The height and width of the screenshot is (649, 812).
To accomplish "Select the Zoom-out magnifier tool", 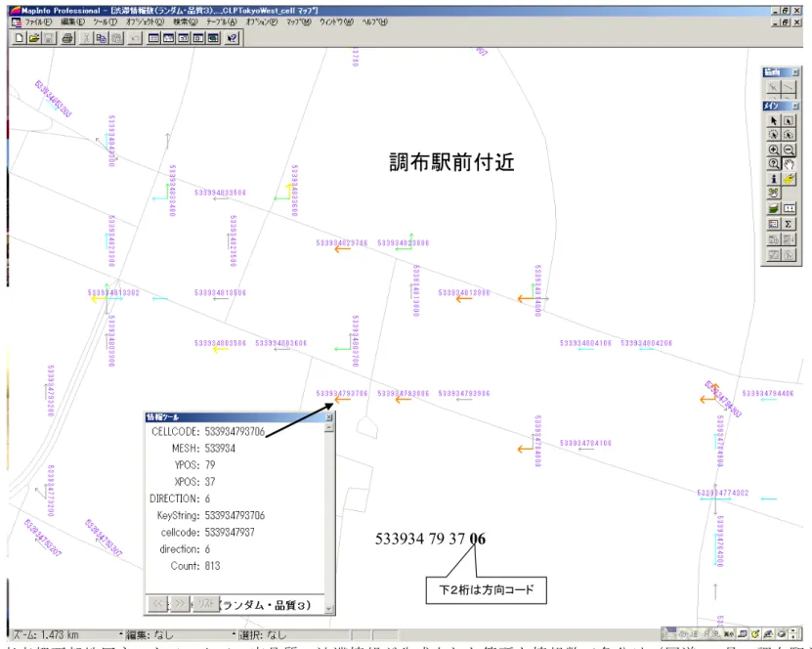I will click(789, 150).
